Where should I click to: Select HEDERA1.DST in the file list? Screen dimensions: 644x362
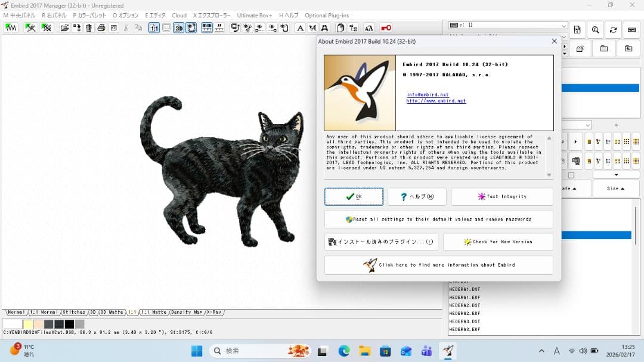465,288
